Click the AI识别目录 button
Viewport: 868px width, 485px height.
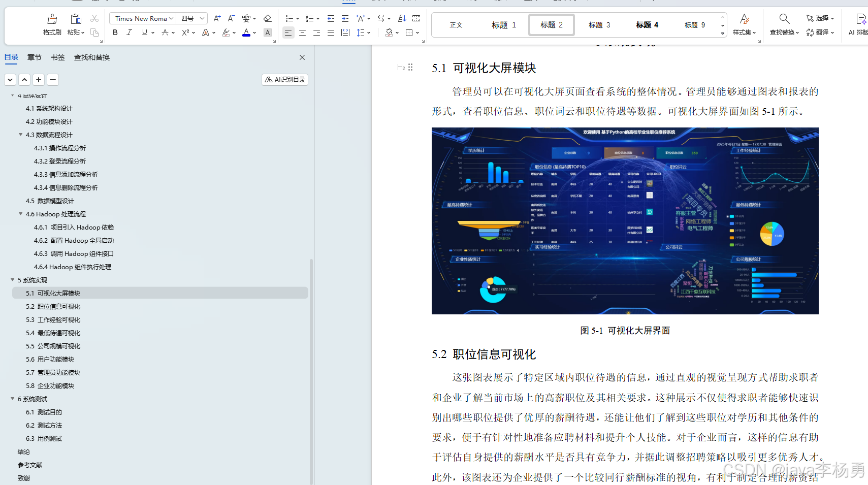click(285, 80)
